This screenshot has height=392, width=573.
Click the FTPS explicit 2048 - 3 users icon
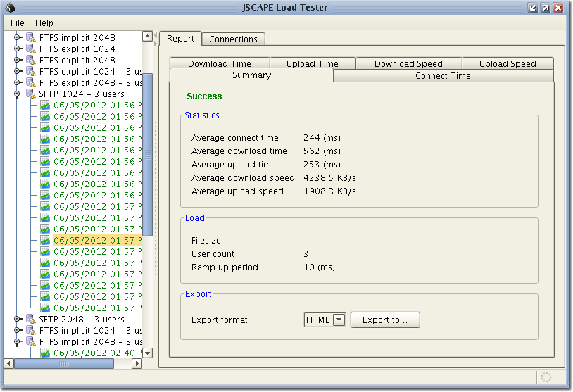(31, 83)
